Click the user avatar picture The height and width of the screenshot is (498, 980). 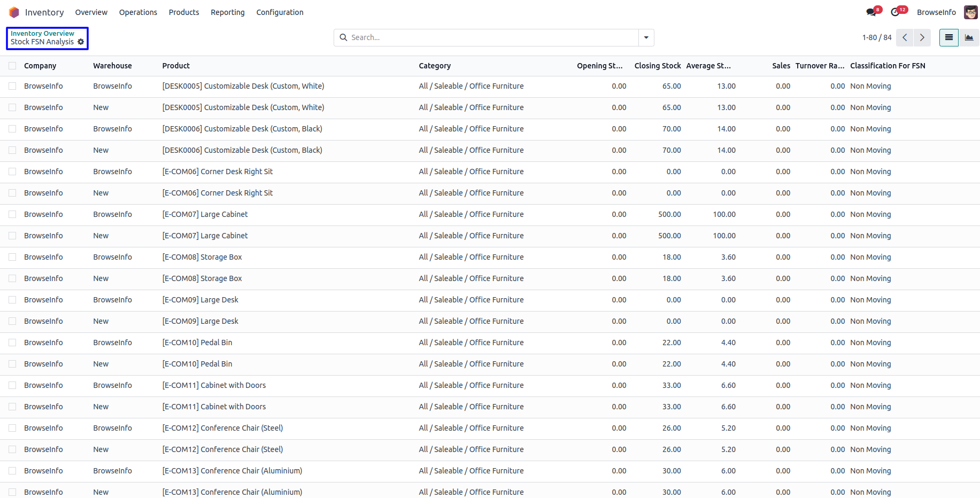970,12
